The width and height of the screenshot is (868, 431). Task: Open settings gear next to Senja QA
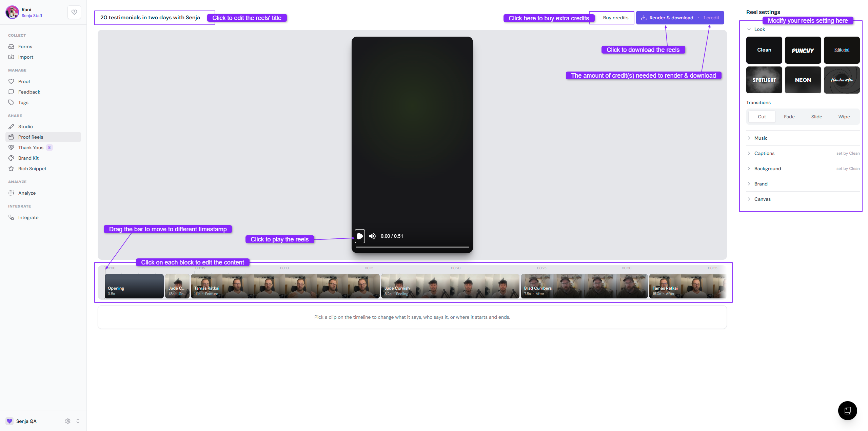tap(68, 421)
